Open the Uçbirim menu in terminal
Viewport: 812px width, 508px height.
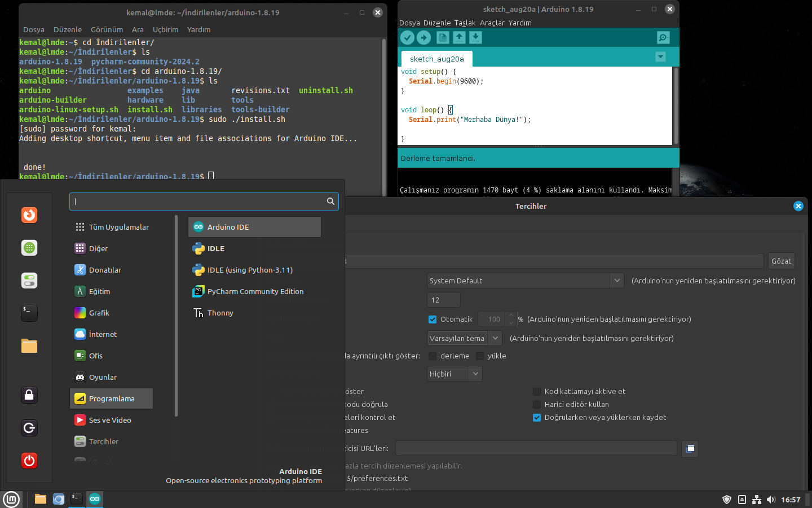[x=165, y=29]
